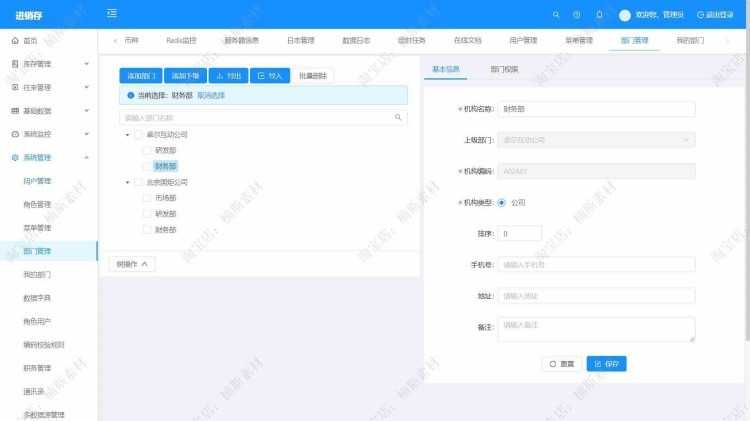Click into the 备注 textarea
The height and width of the screenshot is (421, 750).
pyautogui.click(x=596, y=329)
